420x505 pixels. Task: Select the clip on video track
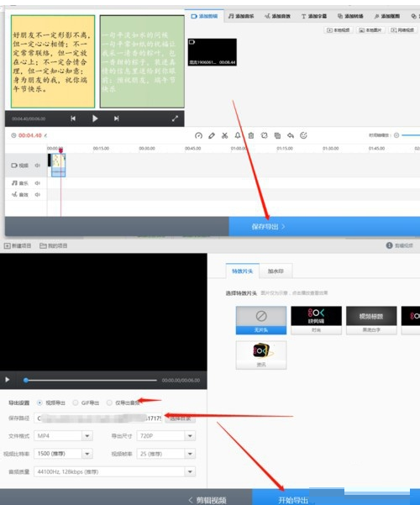58,166
